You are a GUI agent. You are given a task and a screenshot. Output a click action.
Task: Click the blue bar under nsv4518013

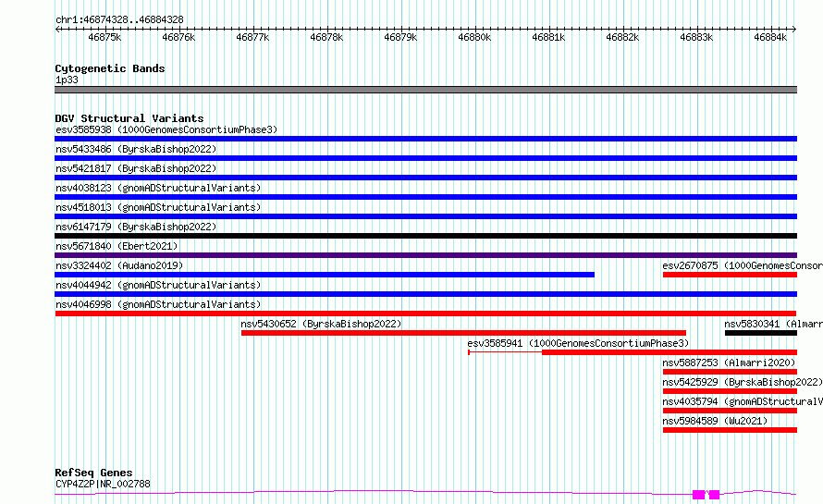point(425,216)
